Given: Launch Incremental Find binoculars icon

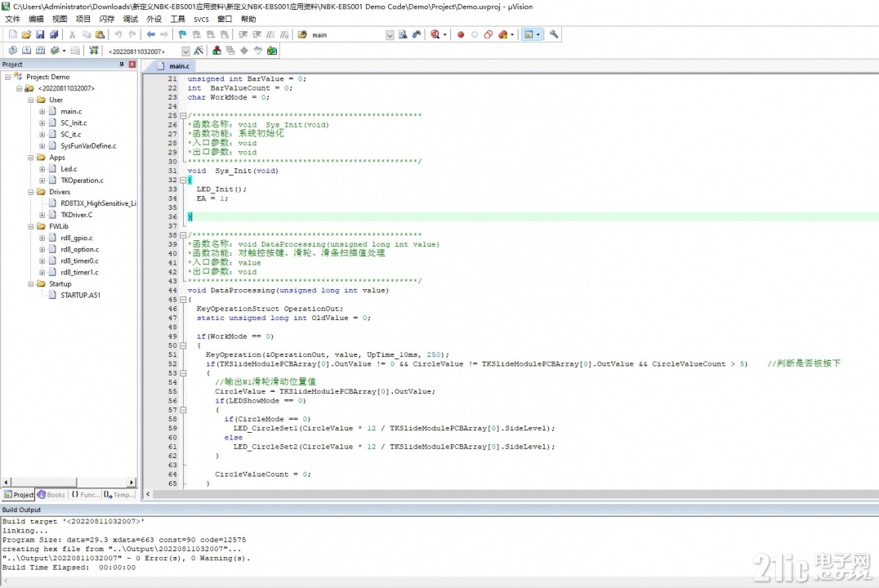Looking at the screenshot, I should coord(417,35).
